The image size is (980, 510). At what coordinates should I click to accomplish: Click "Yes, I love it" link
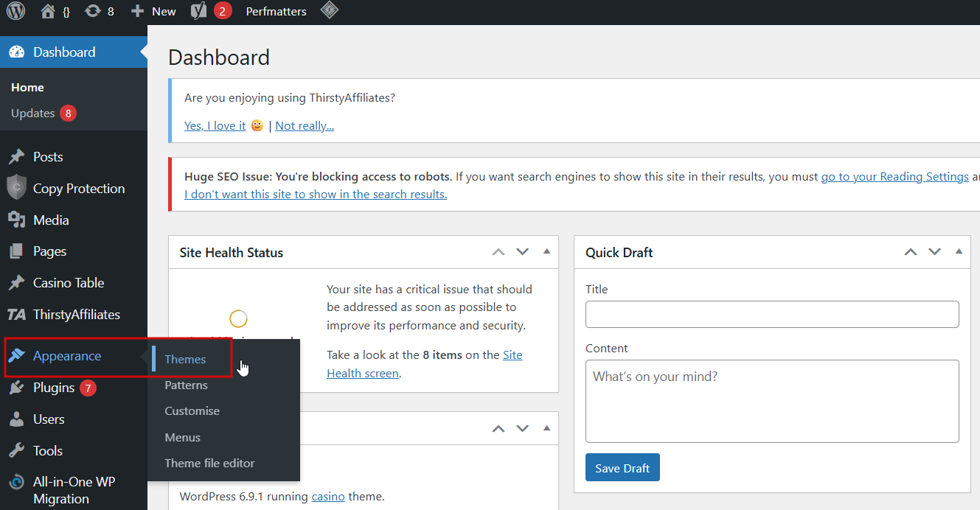click(215, 125)
